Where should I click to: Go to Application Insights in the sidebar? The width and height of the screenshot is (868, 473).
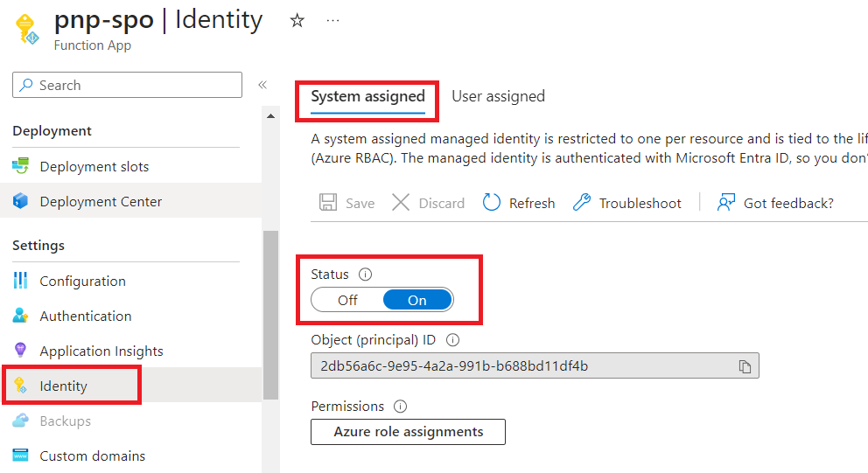point(101,351)
